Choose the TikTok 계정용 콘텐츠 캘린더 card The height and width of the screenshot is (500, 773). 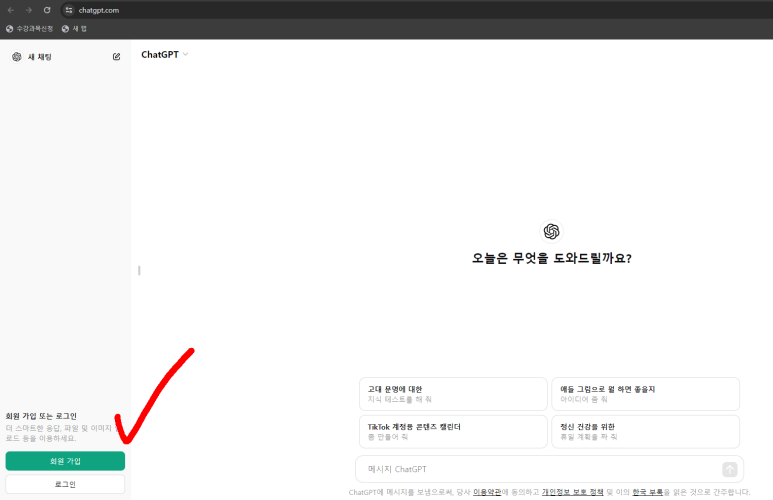tap(453, 431)
